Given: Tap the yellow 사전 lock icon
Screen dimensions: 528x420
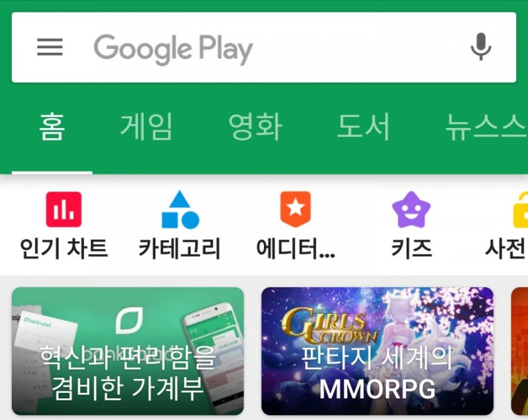Looking at the screenshot, I should [x=521, y=209].
